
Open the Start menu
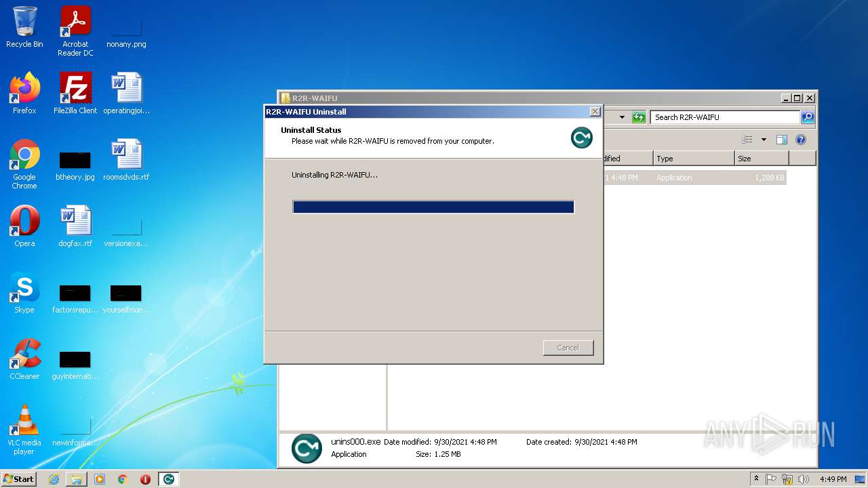point(19,479)
